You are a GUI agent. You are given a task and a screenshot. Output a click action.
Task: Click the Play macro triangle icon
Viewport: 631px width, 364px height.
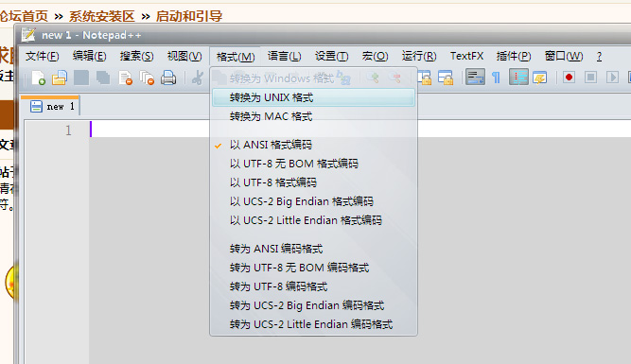[612, 78]
